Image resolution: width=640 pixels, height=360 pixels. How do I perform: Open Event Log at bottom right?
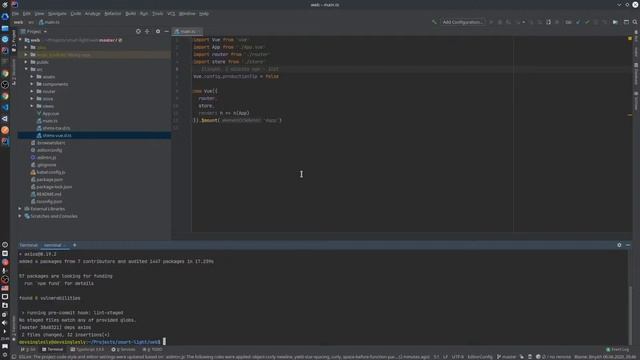pyautogui.click(x=618, y=349)
